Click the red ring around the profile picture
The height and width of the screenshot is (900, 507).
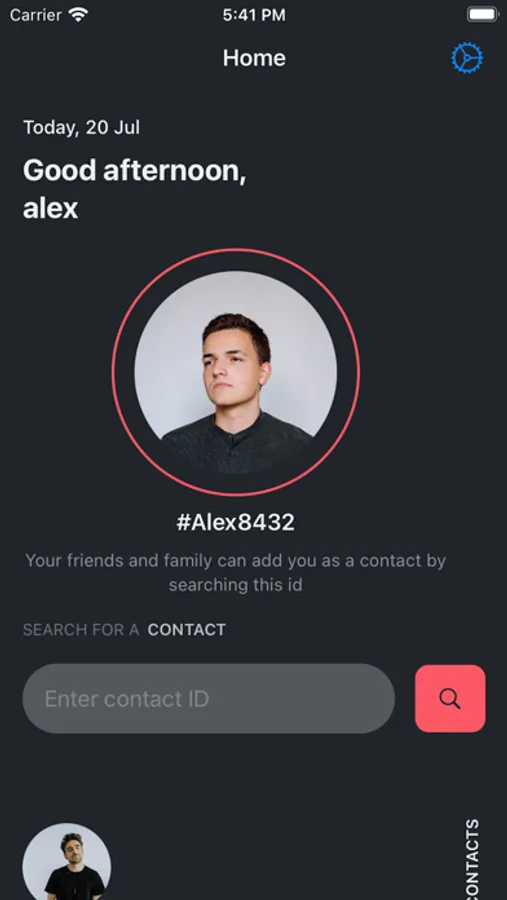[235, 250]
